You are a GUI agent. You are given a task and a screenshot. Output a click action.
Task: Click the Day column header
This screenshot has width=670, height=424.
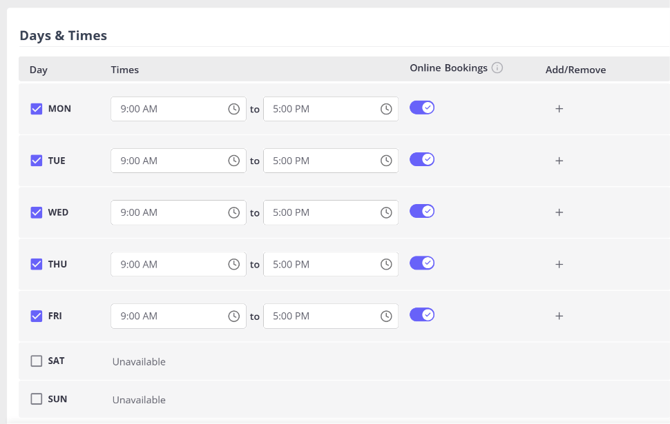pos(38,70)
